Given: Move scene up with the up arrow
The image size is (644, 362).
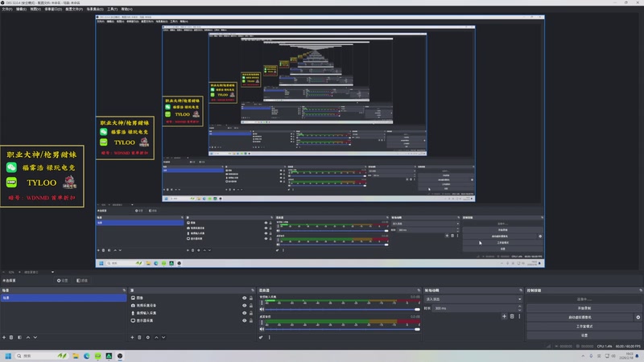Looking at the screenshot, I should [x=28, y=337].
